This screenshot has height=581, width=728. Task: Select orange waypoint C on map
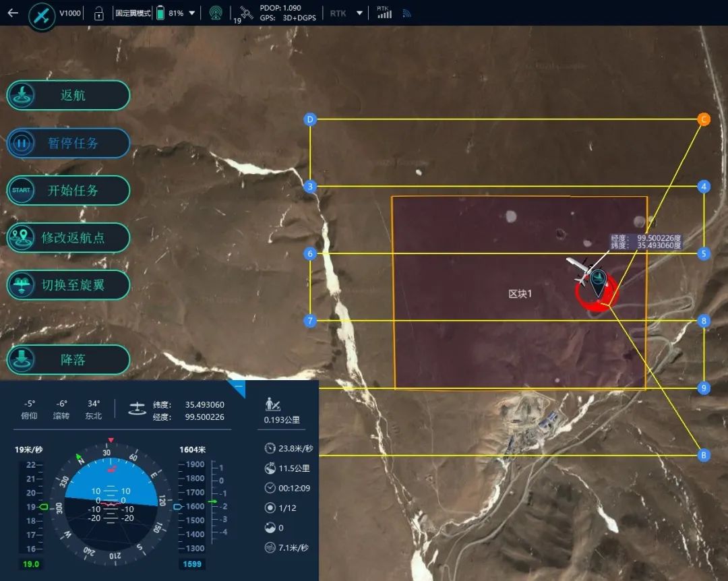703,119
